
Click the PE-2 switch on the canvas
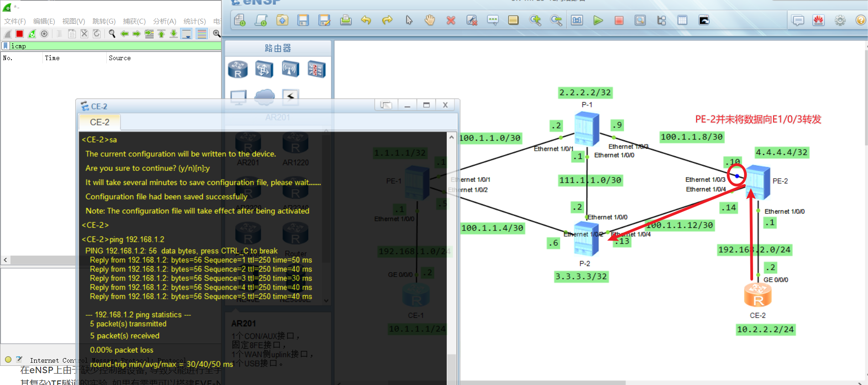coord(758,182)
